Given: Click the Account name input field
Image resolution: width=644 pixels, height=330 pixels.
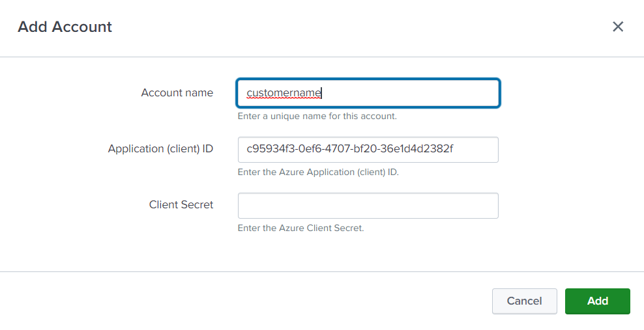Looking at the screenshot, I should pyautogui.click(x=368, y=93).
